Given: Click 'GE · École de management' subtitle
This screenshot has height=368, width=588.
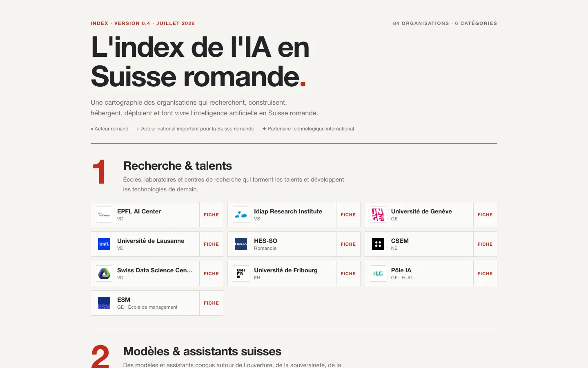Looking at the screenshot, I should click(x=147, y=307).
